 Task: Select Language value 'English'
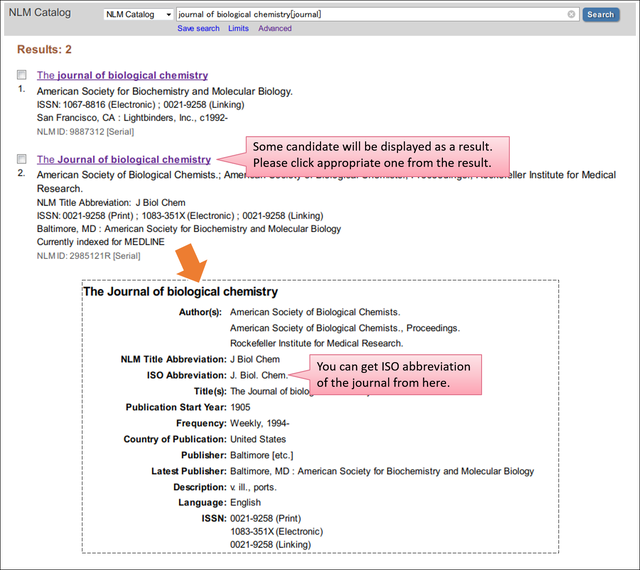tap(245, 503)
